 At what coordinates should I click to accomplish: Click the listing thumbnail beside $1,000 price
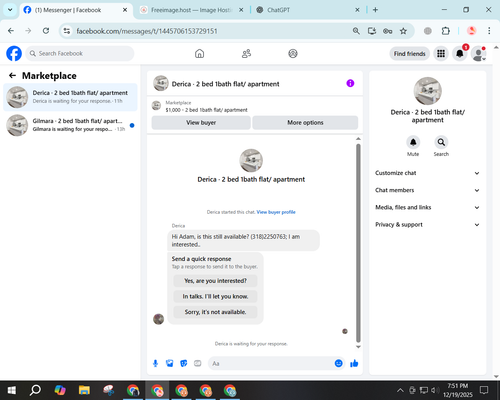tap(156, 106)
